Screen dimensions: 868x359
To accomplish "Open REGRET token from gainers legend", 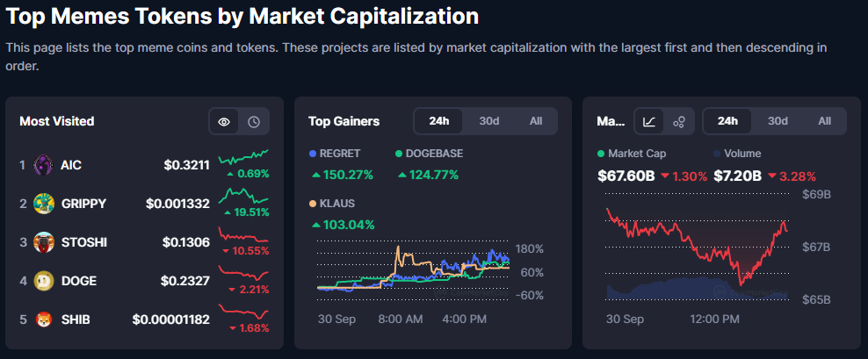I will point(339,154).
